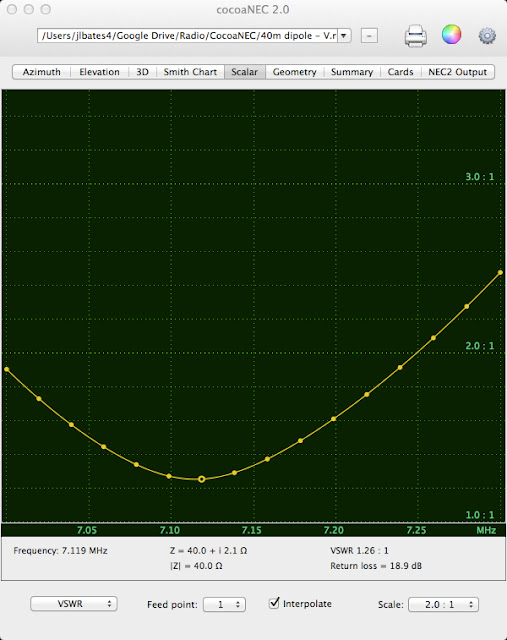Open the gear settings icon
The height and width of the screenshot is (640, 507).
tap(487, 36)
